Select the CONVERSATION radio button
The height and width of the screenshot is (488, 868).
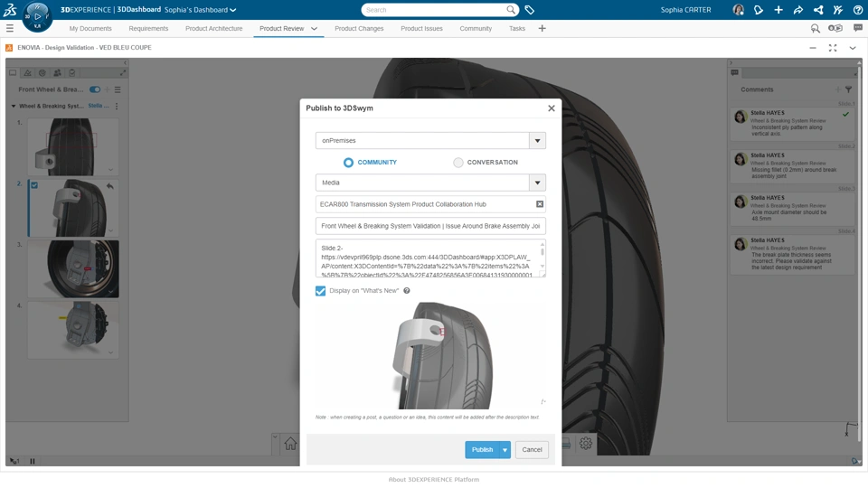coord(458,162)
